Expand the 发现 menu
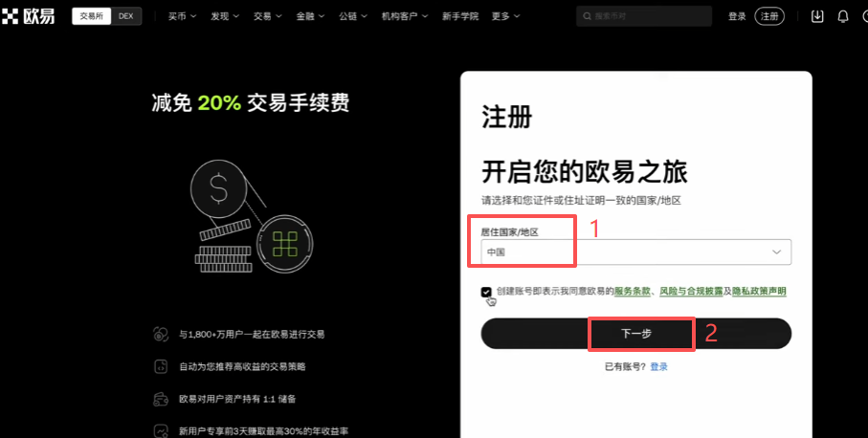The height and width of the screenshot is (438, 868). tap(225, 16)
